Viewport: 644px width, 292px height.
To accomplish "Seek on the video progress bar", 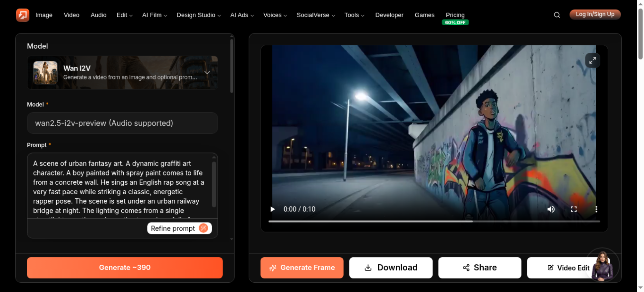I will (x=434, y=221).
